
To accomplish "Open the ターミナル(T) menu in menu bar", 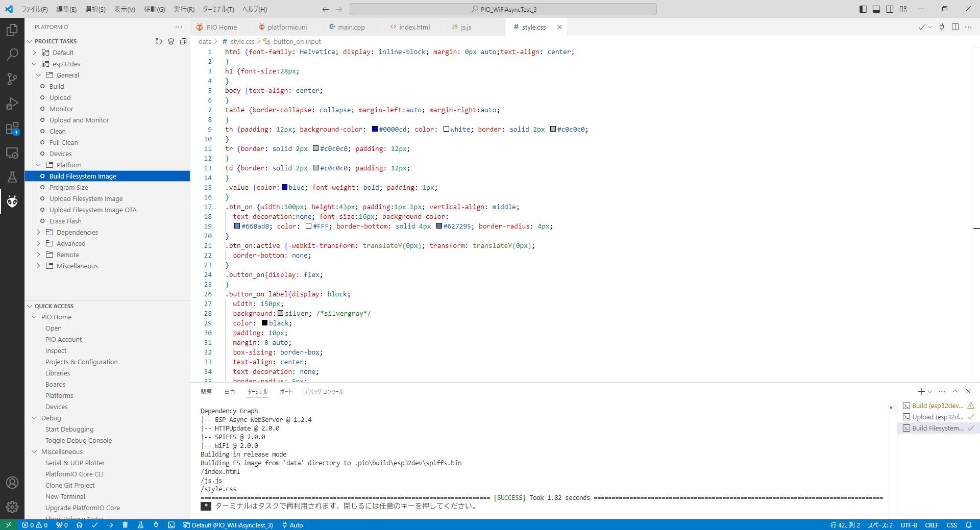I will point(218,9).
